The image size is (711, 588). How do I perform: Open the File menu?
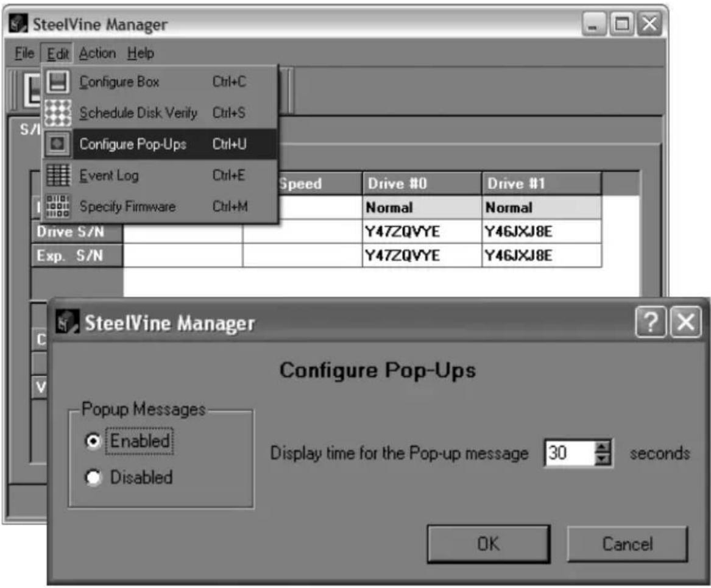(24, 53)
